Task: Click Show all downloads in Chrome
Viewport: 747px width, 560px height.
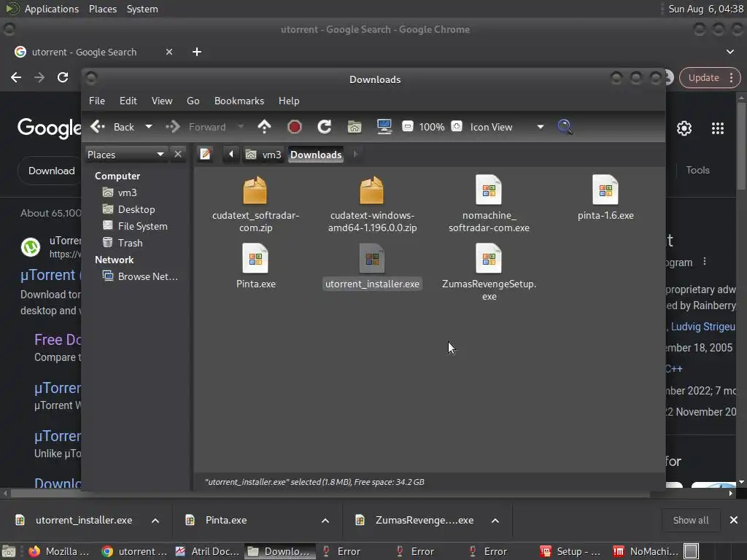Action: tap(690, 521)
